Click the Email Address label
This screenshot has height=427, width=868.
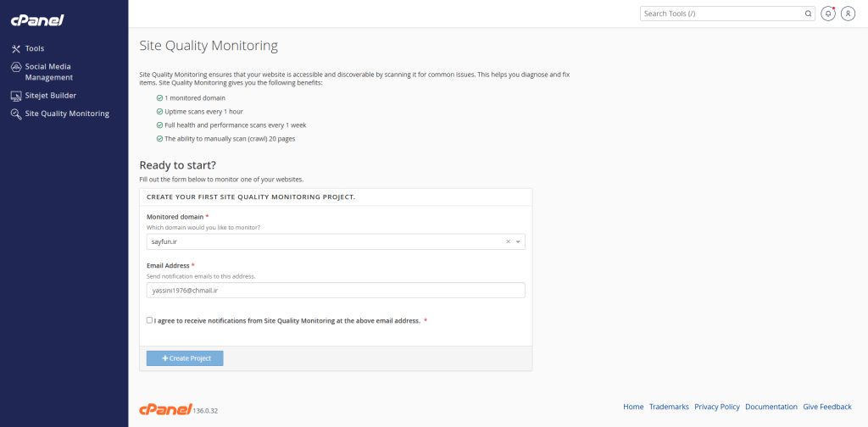169,265
